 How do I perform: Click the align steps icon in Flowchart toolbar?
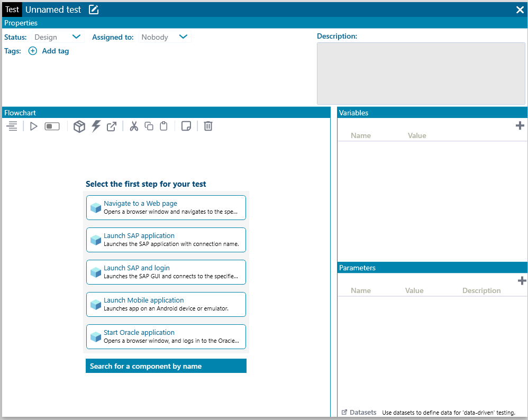click(12, 126)
